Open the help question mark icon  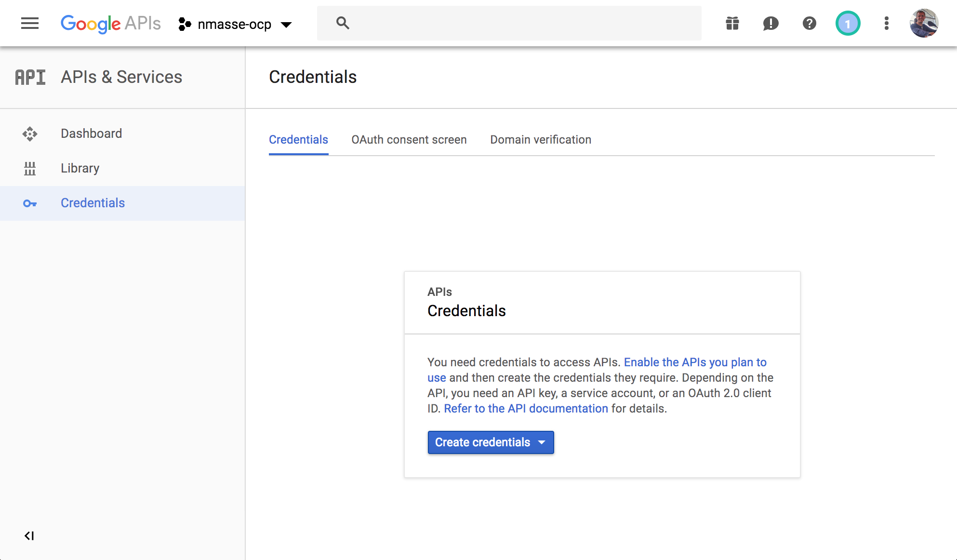pyautogui.click(x=809, y=23)
